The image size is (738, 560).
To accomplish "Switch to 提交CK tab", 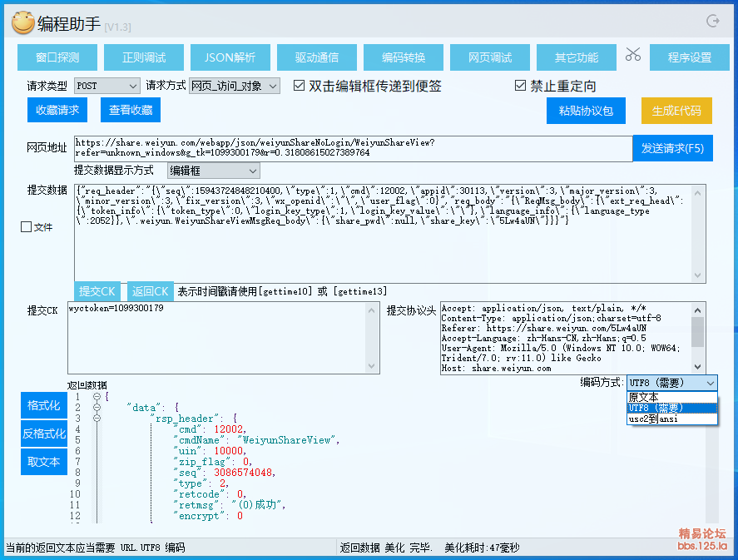I will [x=97, y=291].
